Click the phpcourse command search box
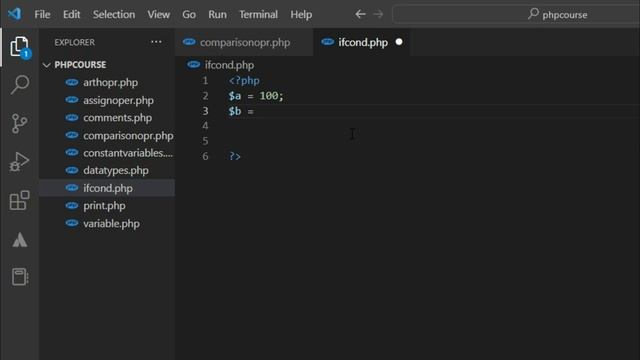This screenshot has width=640, height=360. pos(516,14)
